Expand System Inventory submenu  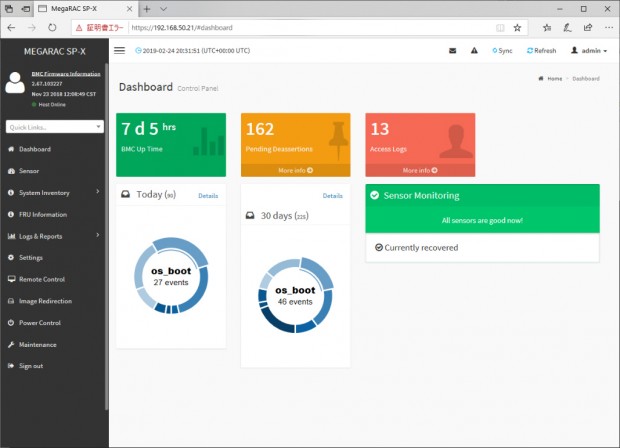pyautogui.click(x=55, y=193)
